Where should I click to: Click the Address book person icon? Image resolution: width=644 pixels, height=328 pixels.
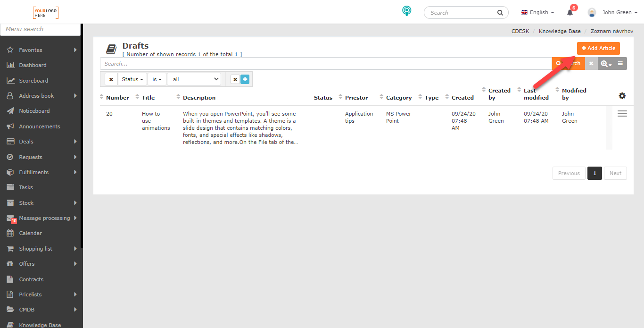coord(10,96)
